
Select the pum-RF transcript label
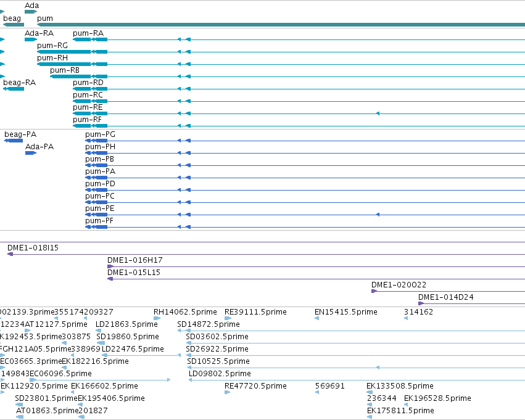(x=88, y=120)
